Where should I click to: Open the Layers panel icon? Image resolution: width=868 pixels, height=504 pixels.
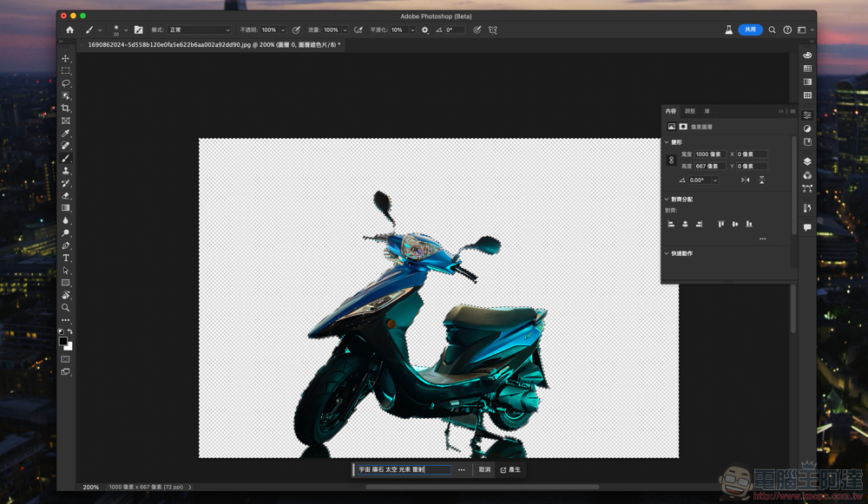click(807, 161)
